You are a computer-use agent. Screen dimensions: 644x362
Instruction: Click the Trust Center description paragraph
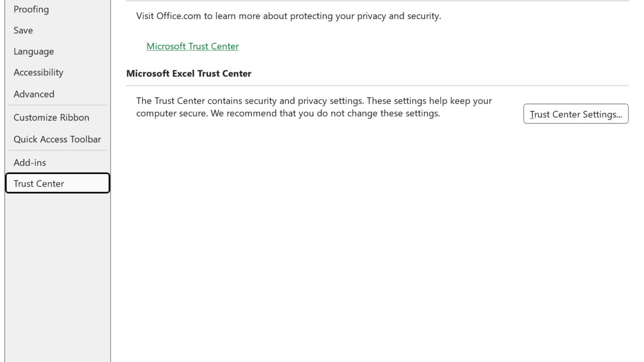314,107
